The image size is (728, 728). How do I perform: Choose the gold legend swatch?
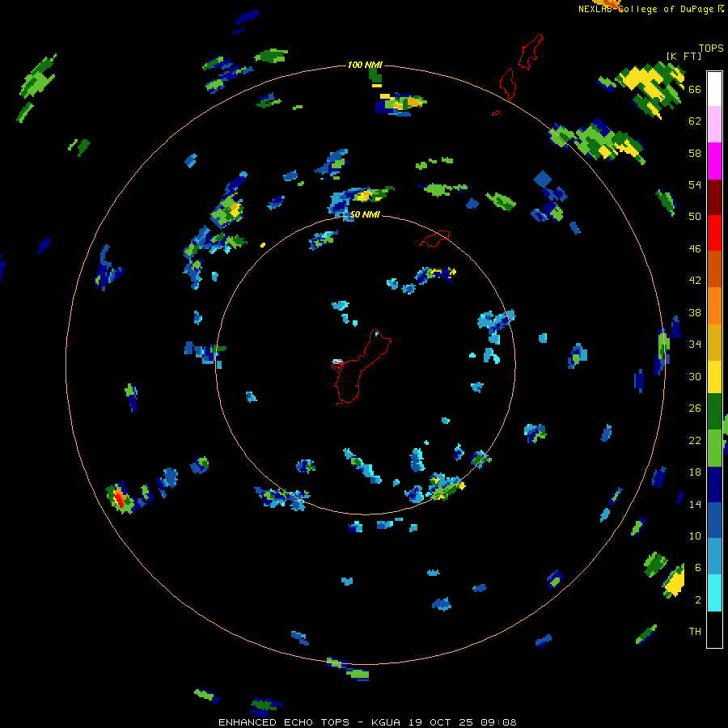pos(714,342)
